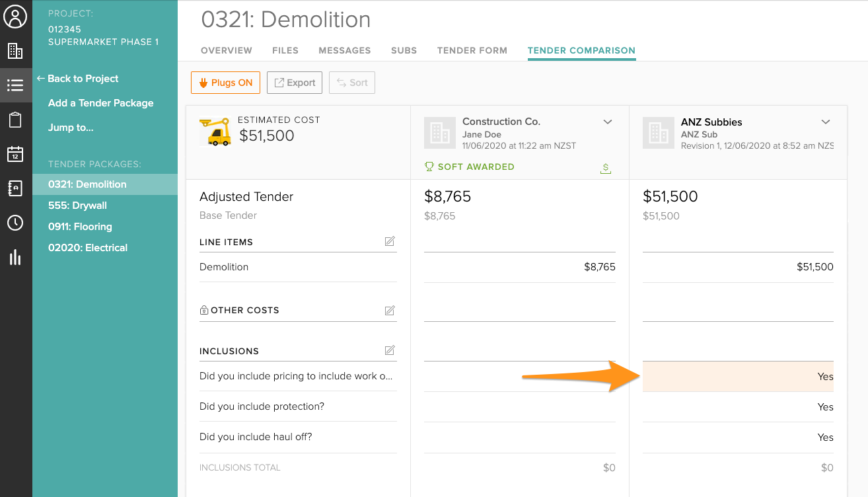The image size is (868, 497).
Task: Expand the Construction Co. dropdown chevron
Action: coord(608,122)
